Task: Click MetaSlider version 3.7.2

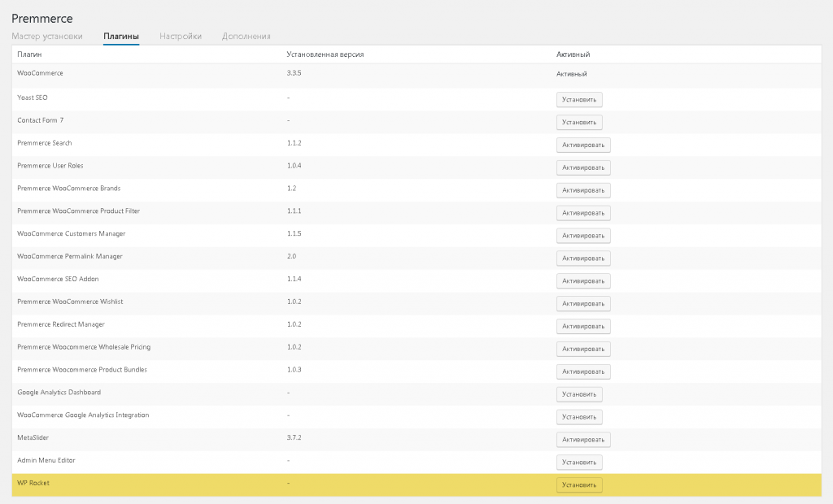Action: pos(294,437)
